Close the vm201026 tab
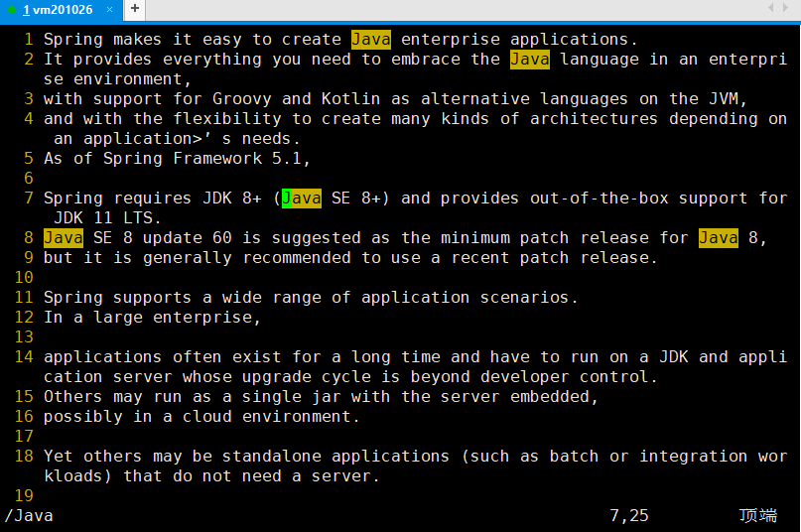 [109, 9]
